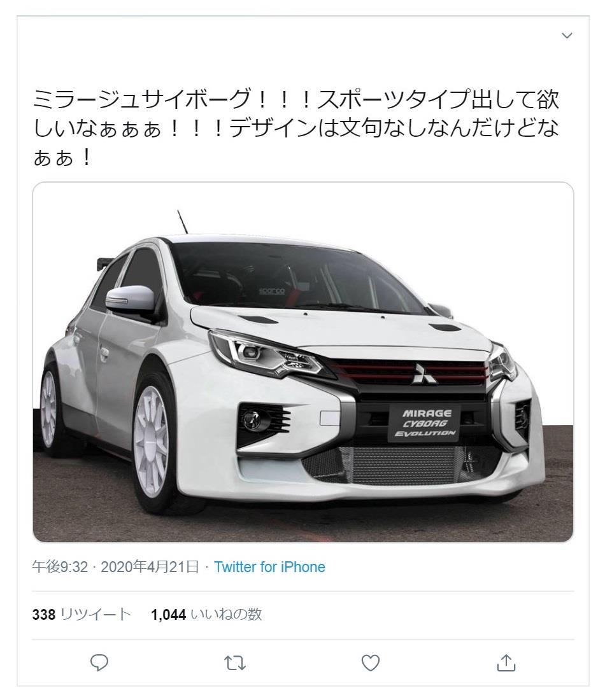The width and height of the screenshot is (605, 700).
Task: Reply to the tweet via speech bubble icon
Action: tap(99, 662)
